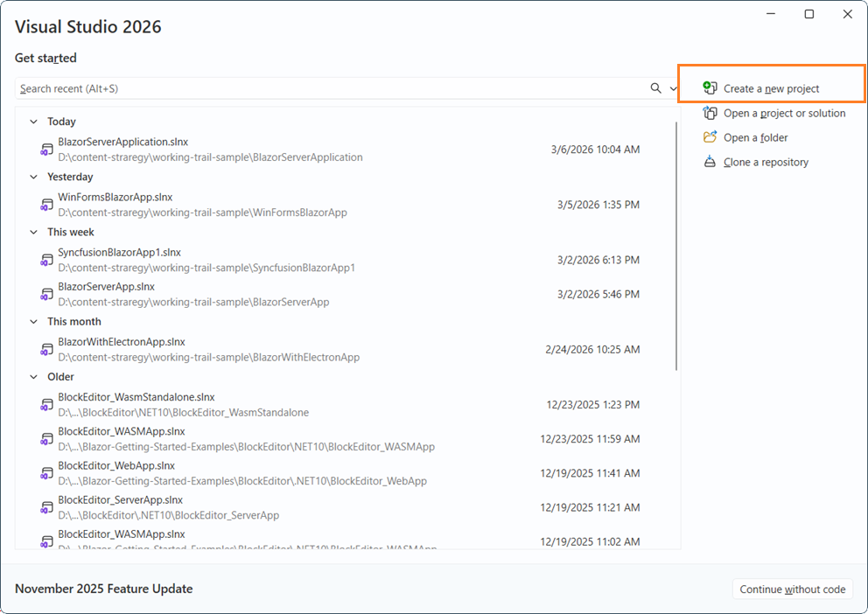Collapse the This week section

pyautogui.click(x=33, y=232)
